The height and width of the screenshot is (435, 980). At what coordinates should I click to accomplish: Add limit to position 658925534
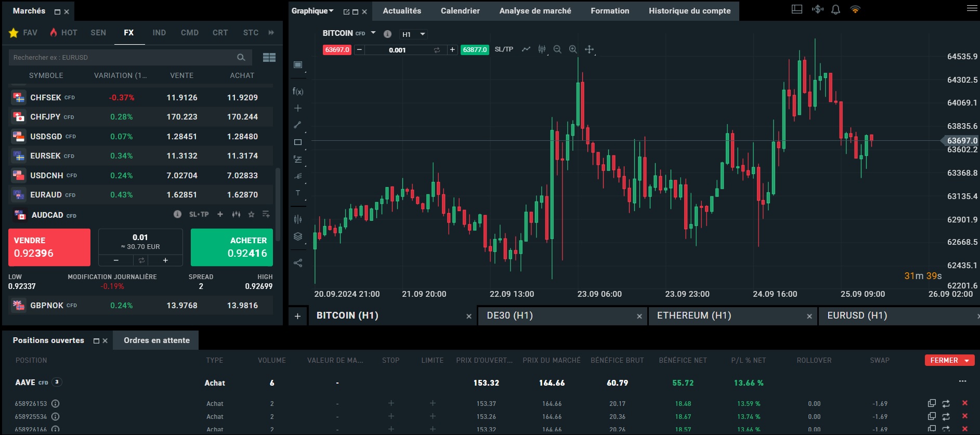point(433,416)
